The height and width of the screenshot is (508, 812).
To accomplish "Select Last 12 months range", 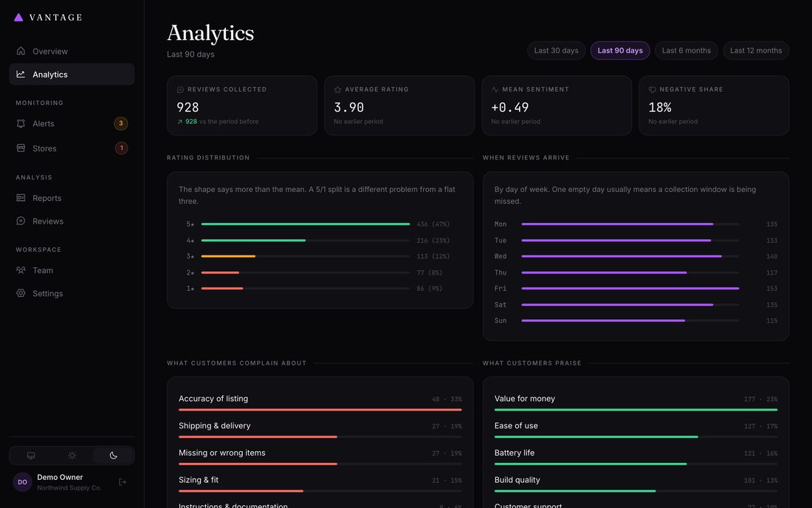I will click(756, 50).
